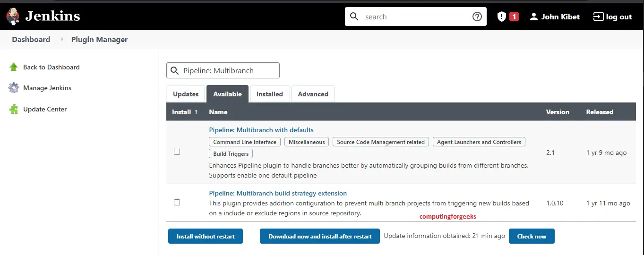644x255 pixels.
Task: Check the Pipeline: Multibranch with defaults checkbox
Action: pyautogui.click(x=177, y=152)
